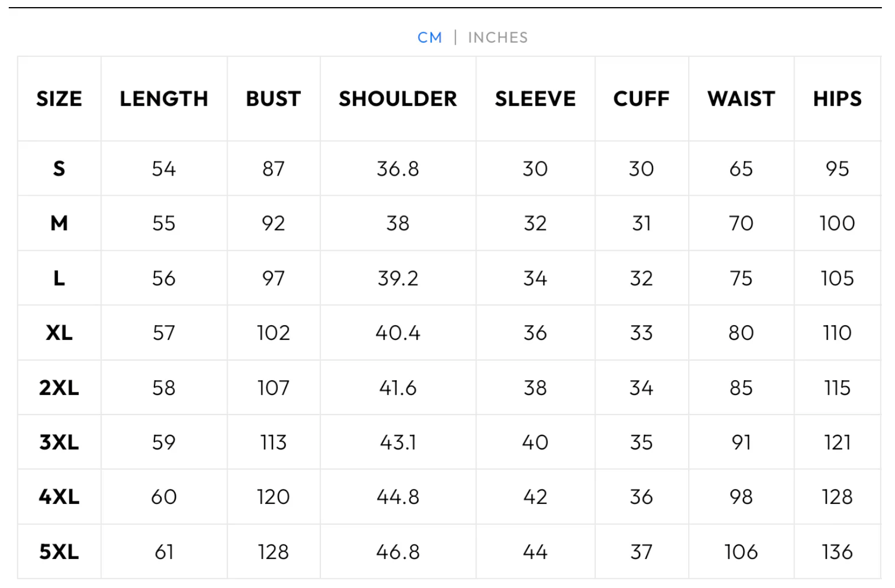Viewport: 895px width, 588px height.
Task: Click the SLEEVE column header
Action: tap(535, 99)
